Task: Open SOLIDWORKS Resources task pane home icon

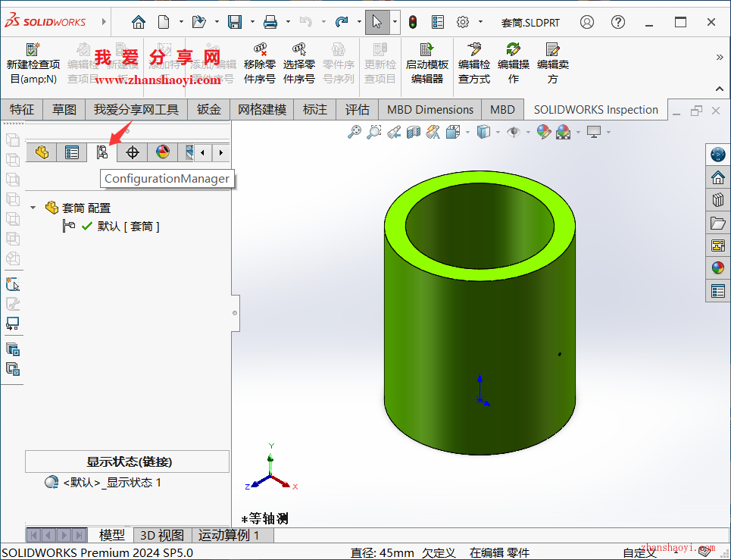Action: 718,177
